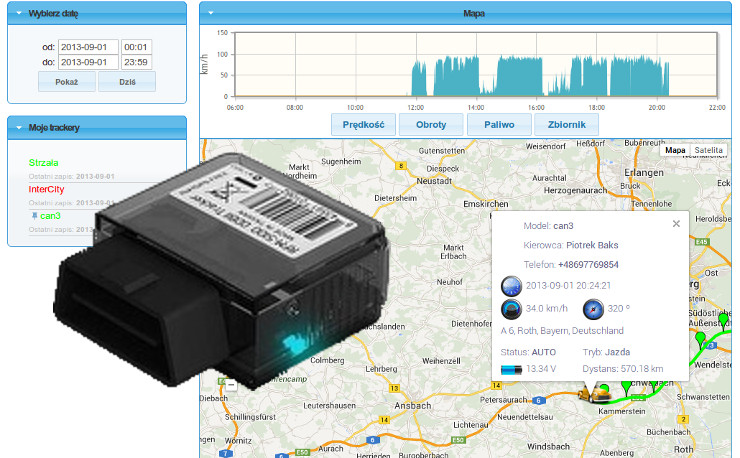Click the clock icon in popup

click(511, 286)
